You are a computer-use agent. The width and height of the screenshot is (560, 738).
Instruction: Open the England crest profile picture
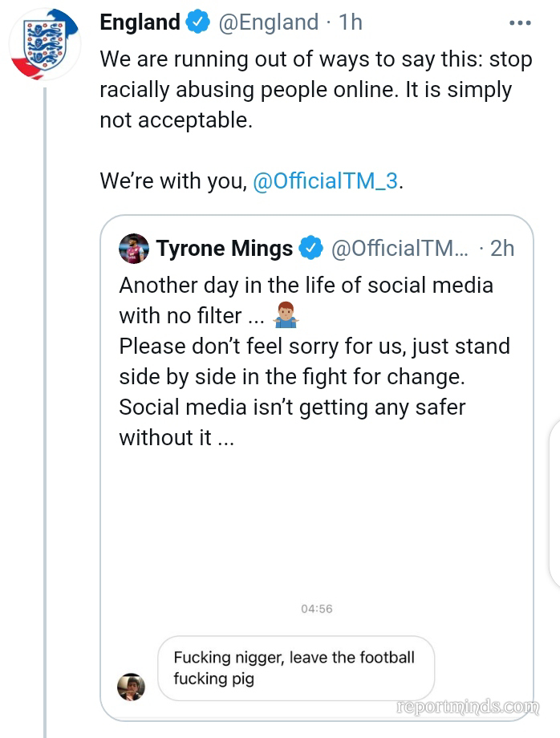coord(44,45)
